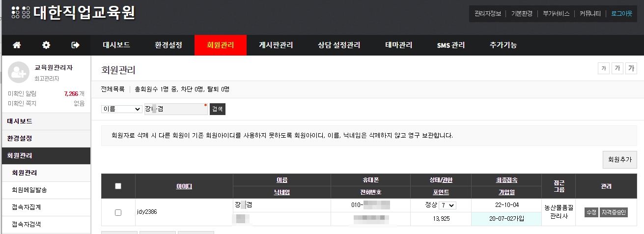Click the member name search input field
The image size is (644, 234).
coord(175,109)
